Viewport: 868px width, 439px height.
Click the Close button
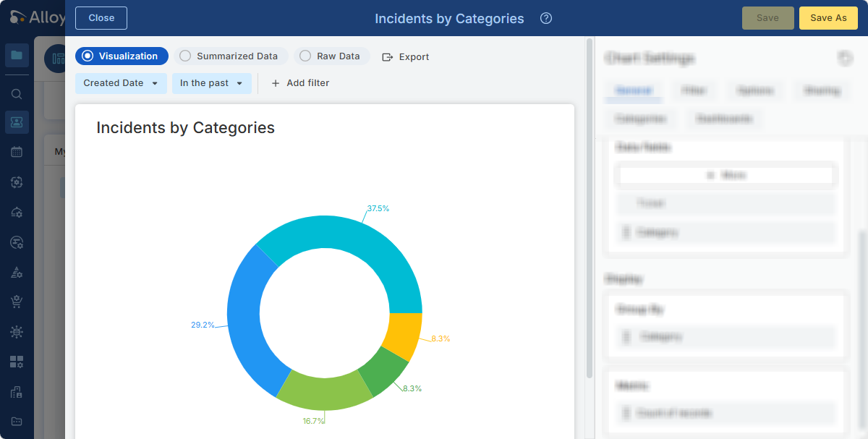click(101, 18)
